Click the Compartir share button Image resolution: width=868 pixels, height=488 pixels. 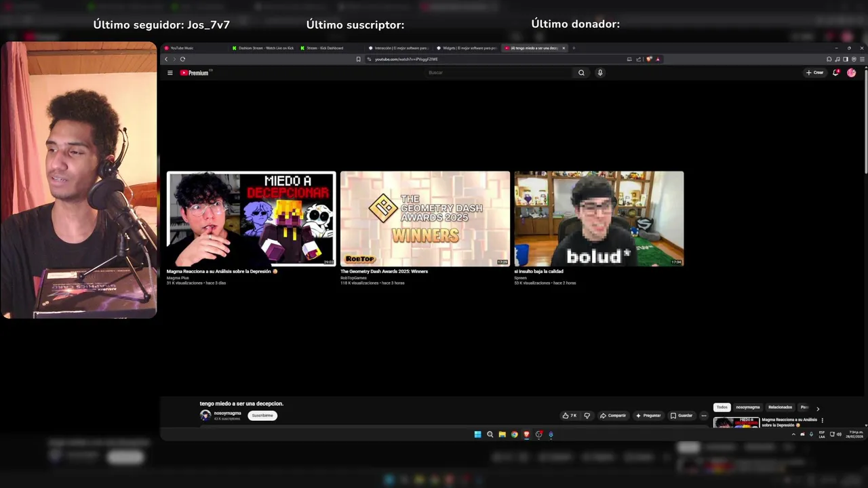(x=613, y=415)
